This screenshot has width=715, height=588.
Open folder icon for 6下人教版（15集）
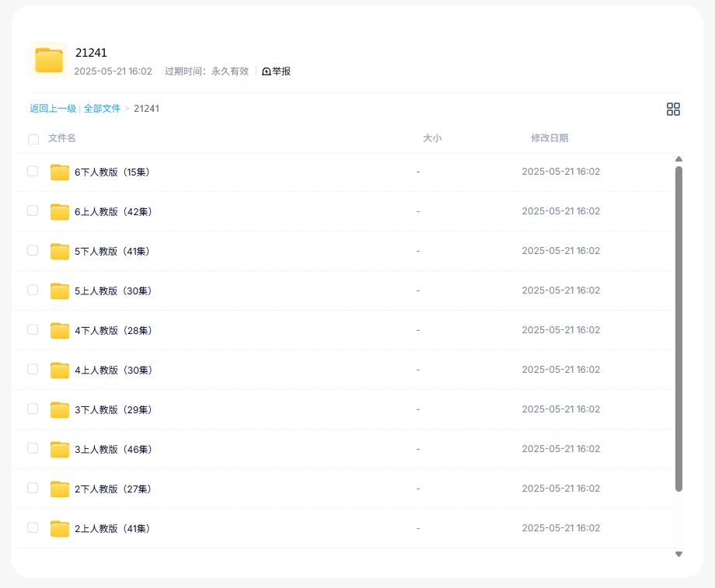point(60,172)
